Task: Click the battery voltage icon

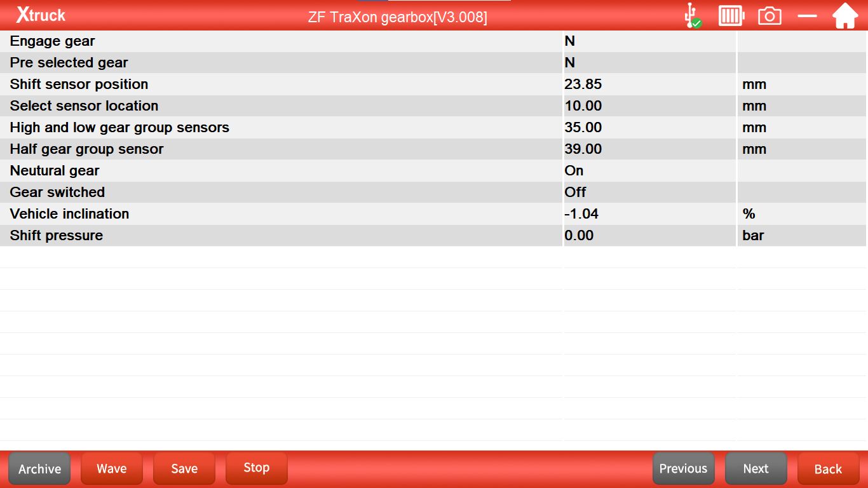Action: coord(731,16)
